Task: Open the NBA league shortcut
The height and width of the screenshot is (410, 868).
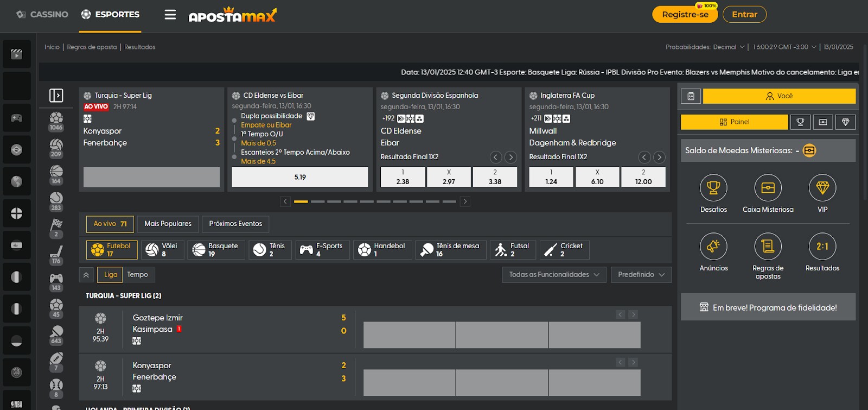Action: click(17, 403)
